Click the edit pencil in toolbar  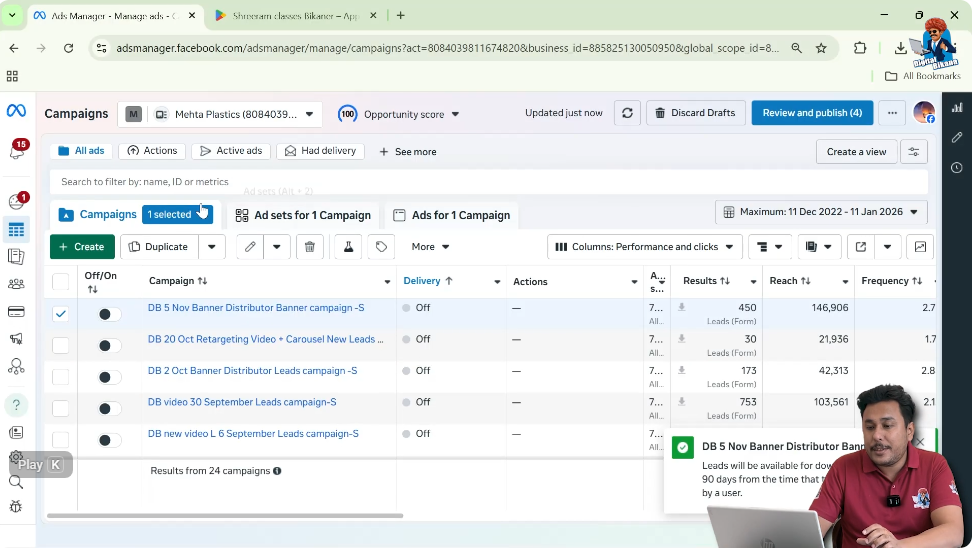click(250, 247)
